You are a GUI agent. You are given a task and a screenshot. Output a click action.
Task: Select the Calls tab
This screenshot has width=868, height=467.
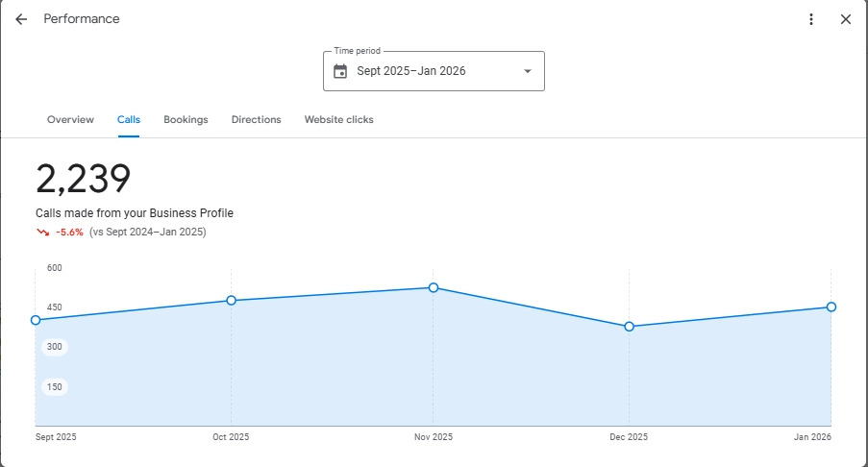129,120
